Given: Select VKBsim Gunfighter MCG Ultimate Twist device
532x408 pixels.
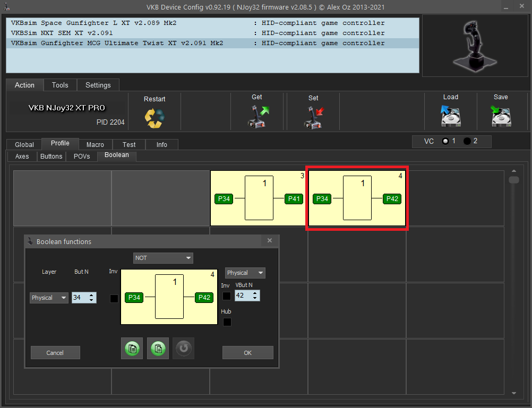Looking at the screenshot, I should pos(213,43).
